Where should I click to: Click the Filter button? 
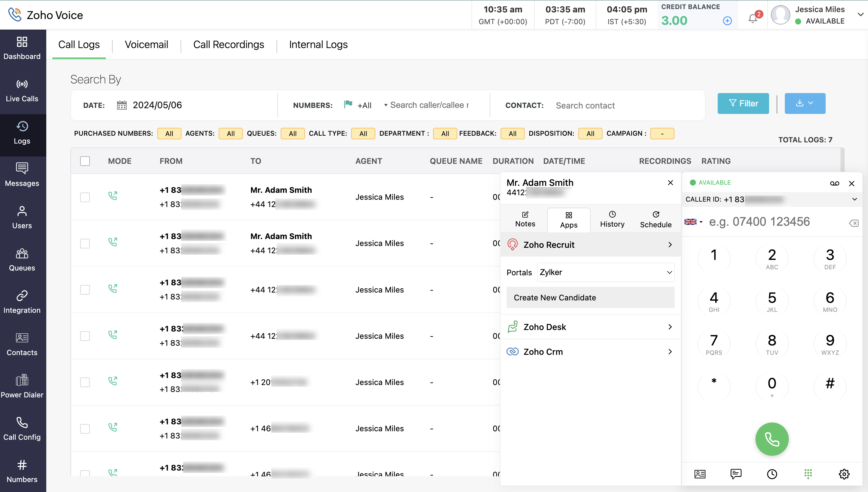point(743,103)
